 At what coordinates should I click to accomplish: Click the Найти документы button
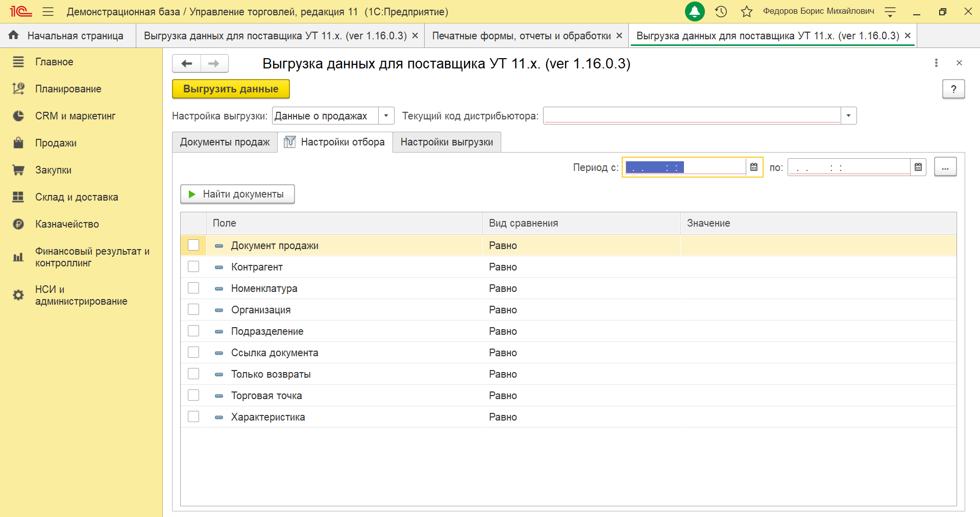click(x=237, y=194)
